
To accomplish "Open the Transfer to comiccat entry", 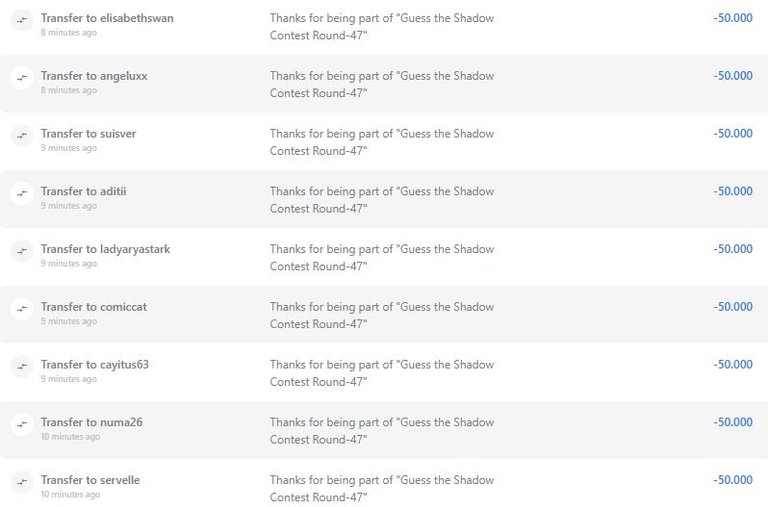I will pyautogui.click(x=94, y=307).
